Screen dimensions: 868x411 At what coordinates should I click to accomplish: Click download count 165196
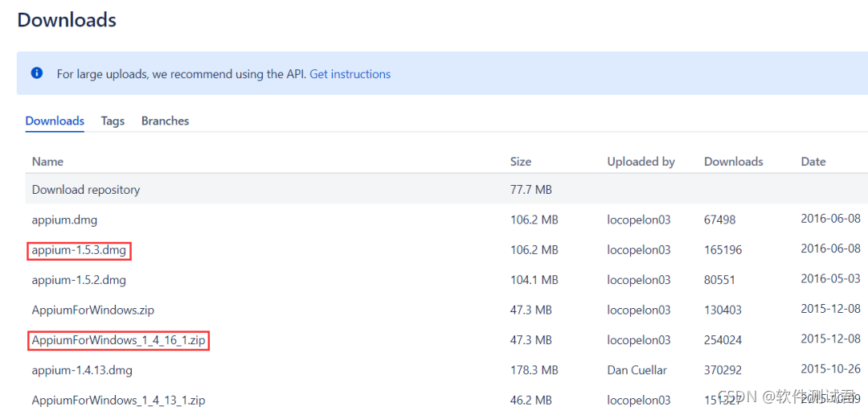723,250
